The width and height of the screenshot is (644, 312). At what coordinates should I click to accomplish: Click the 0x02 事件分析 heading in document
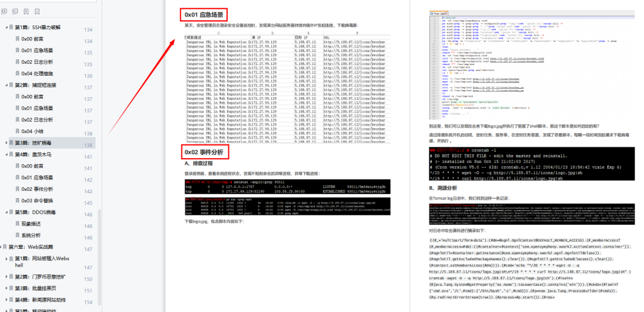[x=204, y=152]
